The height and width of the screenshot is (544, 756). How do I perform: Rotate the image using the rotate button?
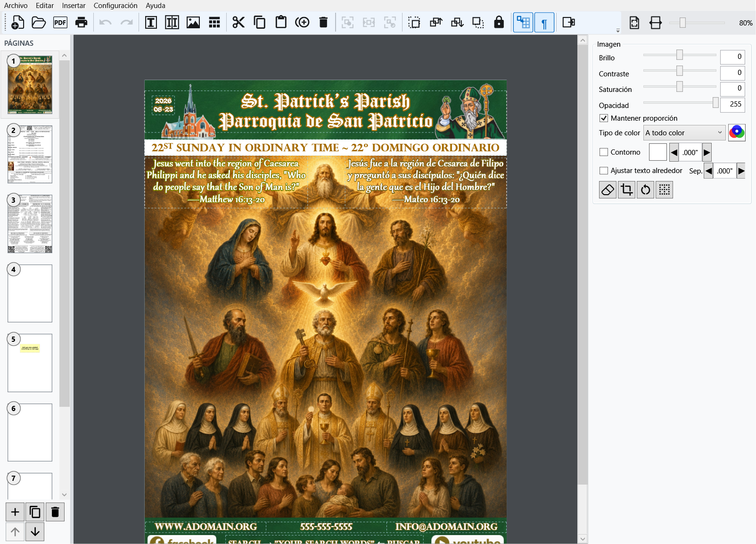(645, 190)
